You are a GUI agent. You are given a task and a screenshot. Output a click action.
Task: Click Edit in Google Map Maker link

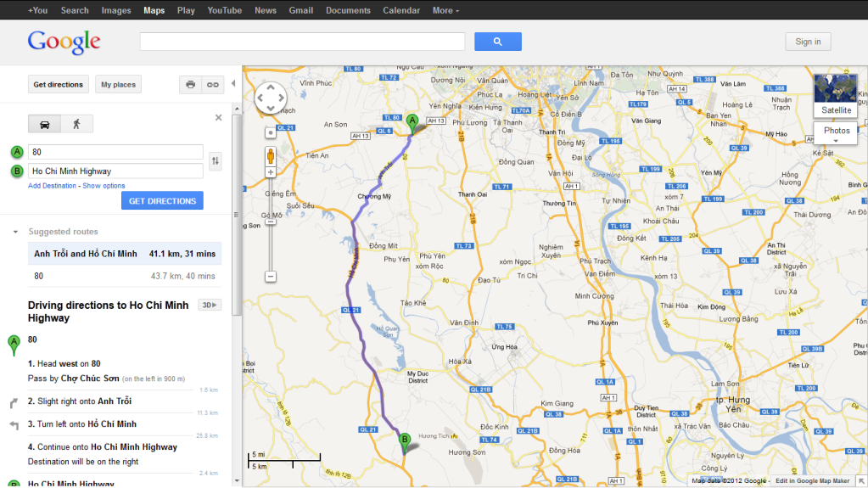pos(812,481)
